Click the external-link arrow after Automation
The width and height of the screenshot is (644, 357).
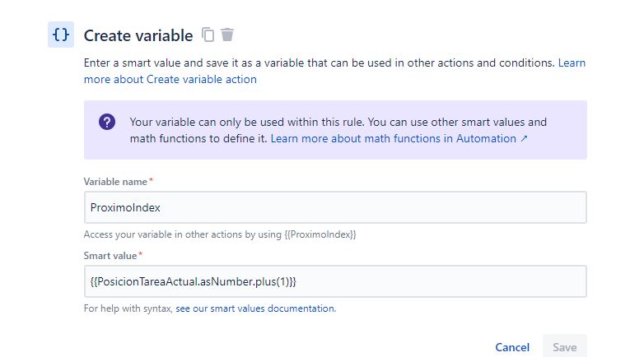point(524,139)
